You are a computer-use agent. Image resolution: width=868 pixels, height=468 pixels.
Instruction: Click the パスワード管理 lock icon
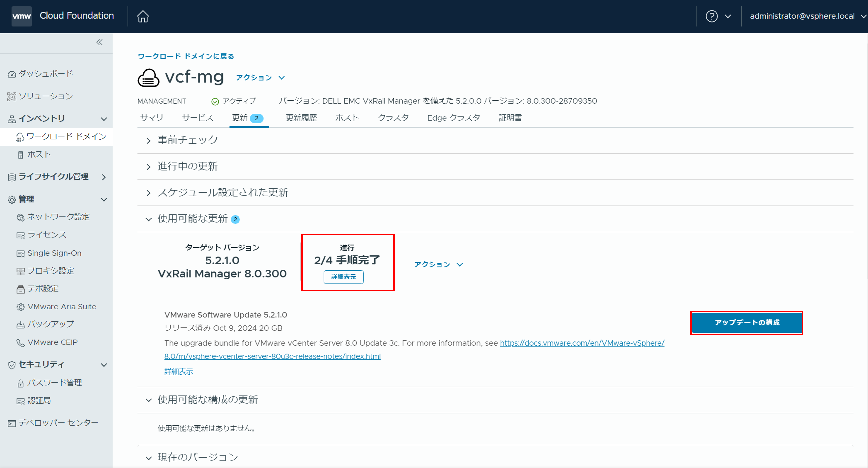pyautogui.click(x=21, y=383)
